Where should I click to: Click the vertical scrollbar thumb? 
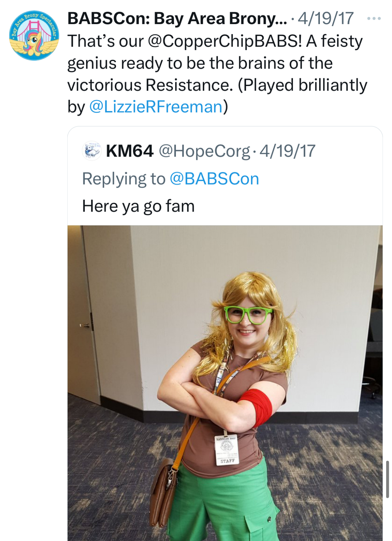tap(387, 479)
